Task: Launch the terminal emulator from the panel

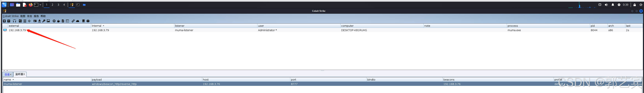Action: 36,5
